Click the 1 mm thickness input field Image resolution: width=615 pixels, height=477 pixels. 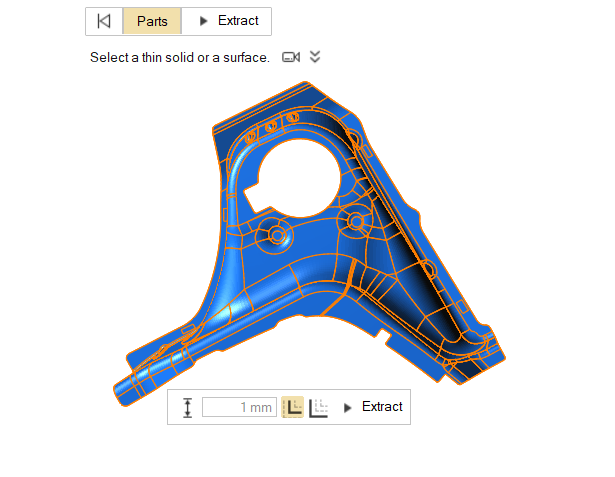(x=239, y=407)
